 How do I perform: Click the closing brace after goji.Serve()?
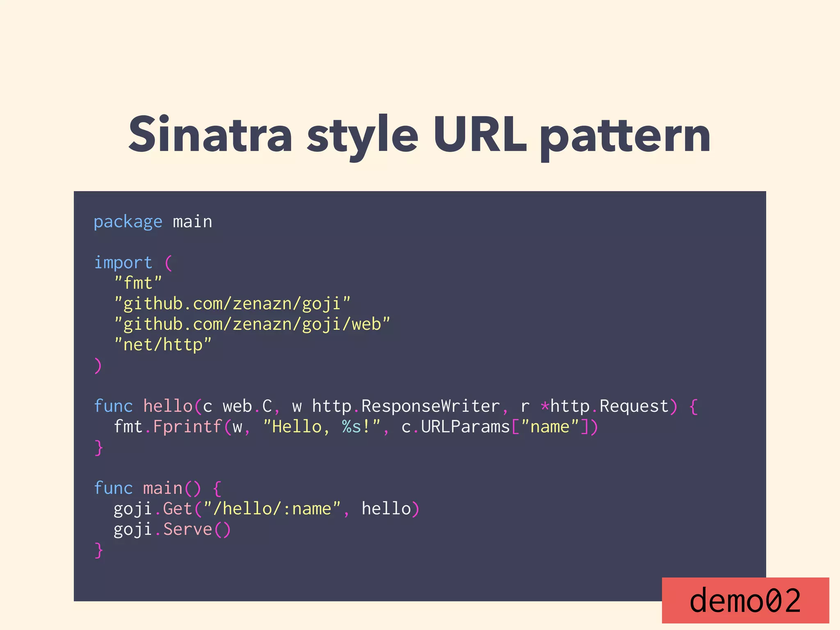tap(98, 550)
